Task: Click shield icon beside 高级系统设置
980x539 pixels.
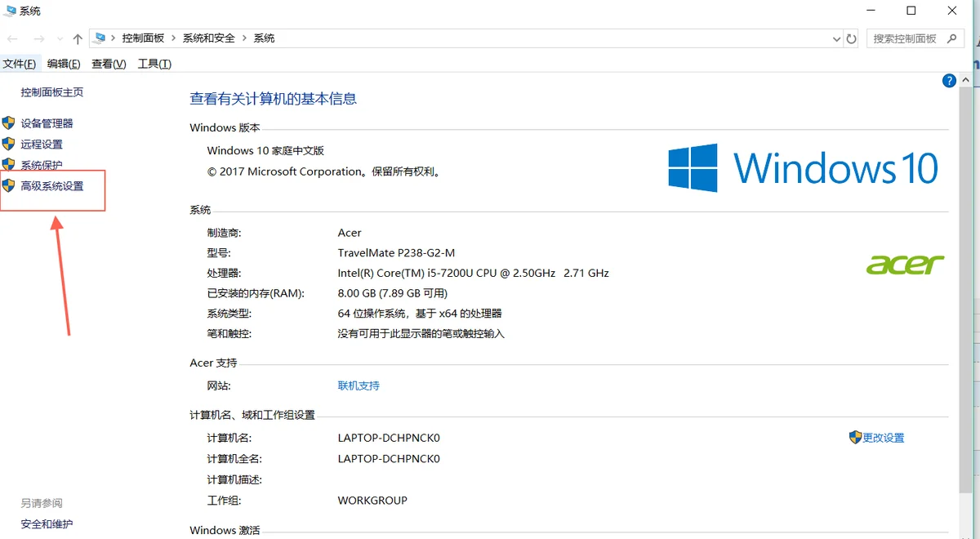Action: (x=8, y=185)
